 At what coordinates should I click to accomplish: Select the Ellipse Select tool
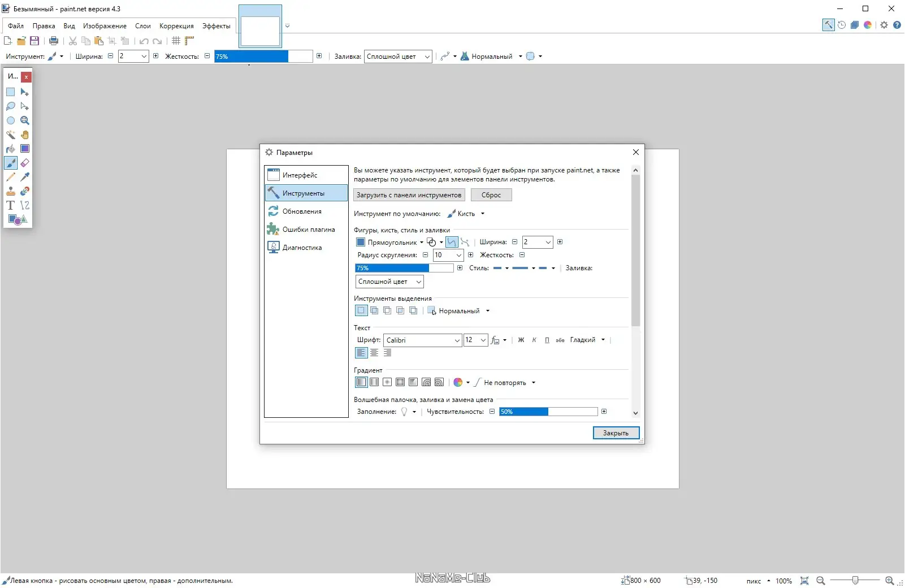click(11, 120)
